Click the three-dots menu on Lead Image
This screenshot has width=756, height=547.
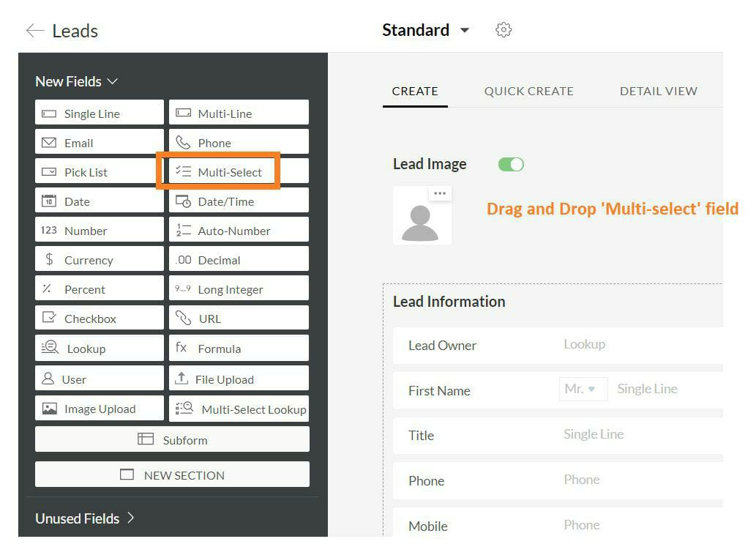[x=439, y=193]
